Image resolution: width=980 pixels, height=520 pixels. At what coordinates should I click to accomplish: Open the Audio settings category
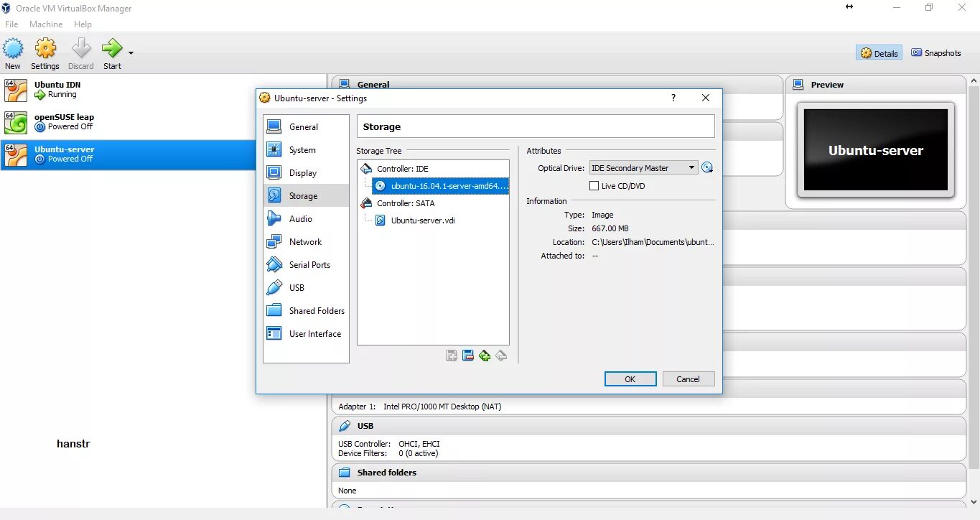click(x=306, y=219)
